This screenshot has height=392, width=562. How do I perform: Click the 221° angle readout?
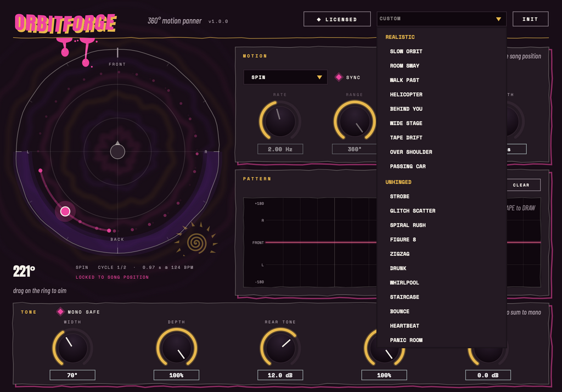[x=24, y=271]
